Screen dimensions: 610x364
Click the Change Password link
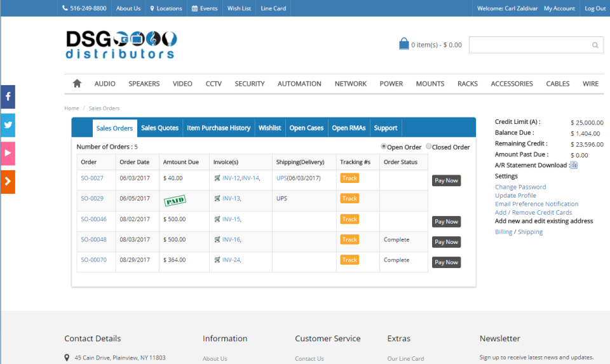pos(520,187)
